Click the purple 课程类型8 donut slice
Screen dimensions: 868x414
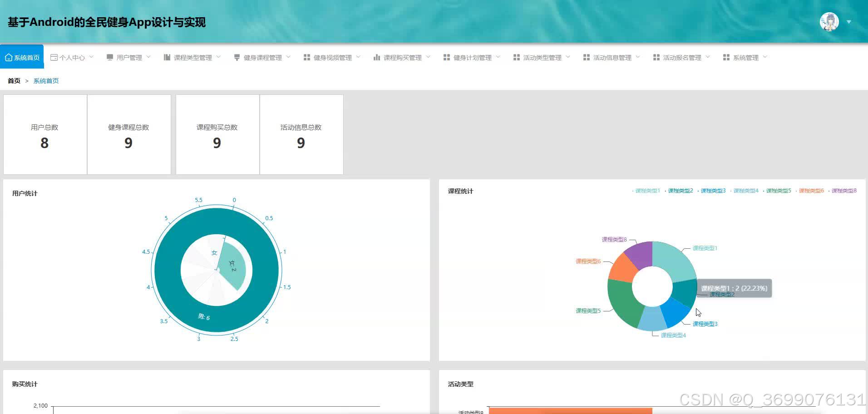pos(641,255)
